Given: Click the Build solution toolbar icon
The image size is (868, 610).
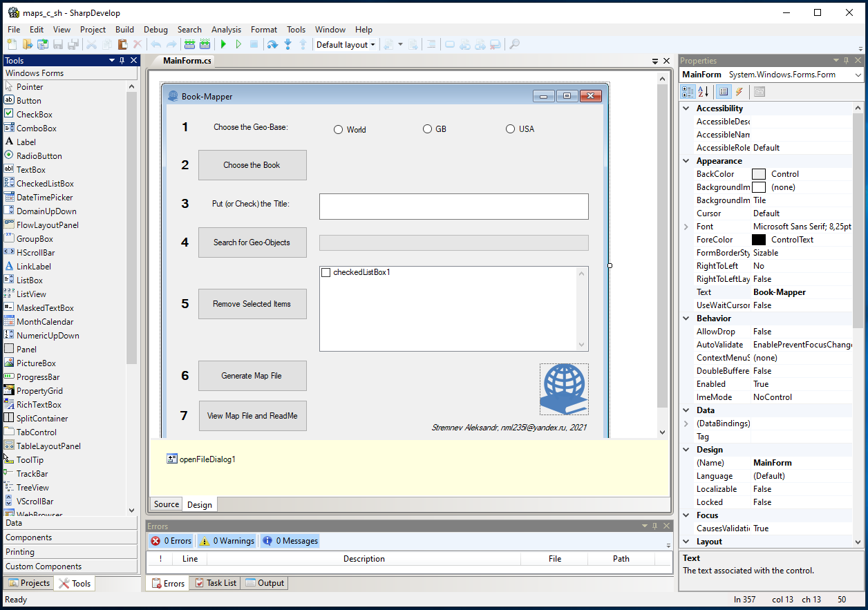Looking at the screenshot, I should [189, 44].
